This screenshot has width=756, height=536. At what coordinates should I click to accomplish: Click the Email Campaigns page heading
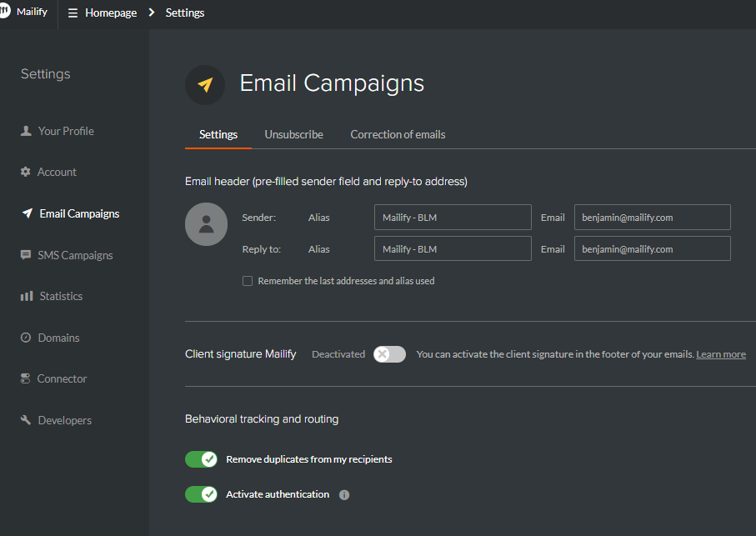coord(332,83)
